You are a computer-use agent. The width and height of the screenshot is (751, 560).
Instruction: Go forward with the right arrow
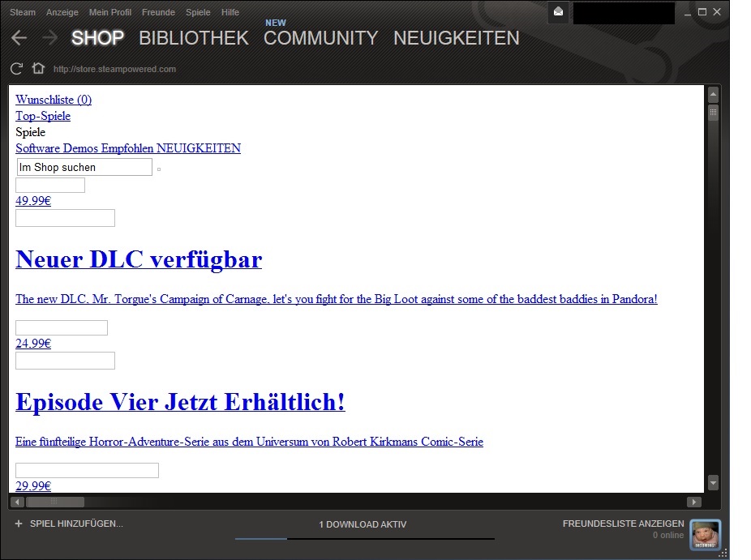tap(49, 38)
